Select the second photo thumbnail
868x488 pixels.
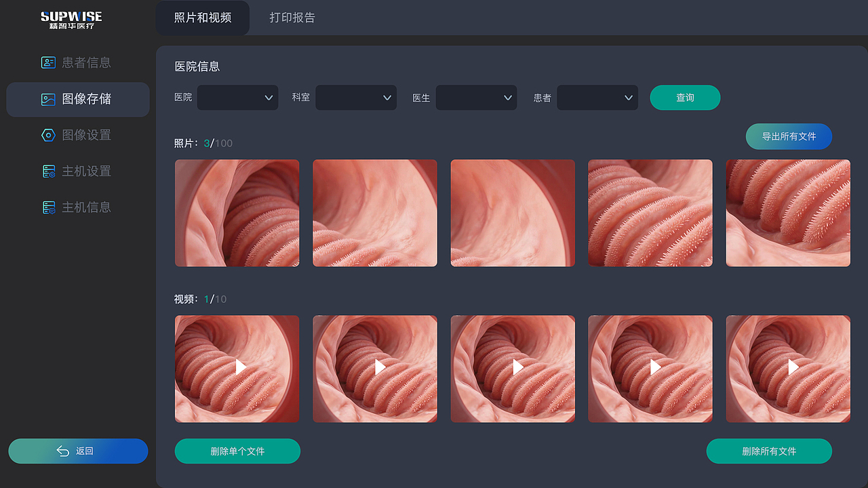[374, 213]
